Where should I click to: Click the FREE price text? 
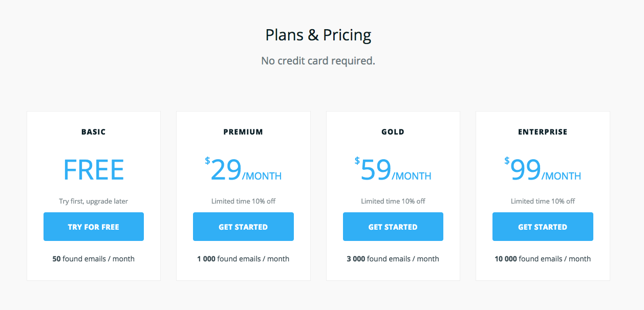93,170
